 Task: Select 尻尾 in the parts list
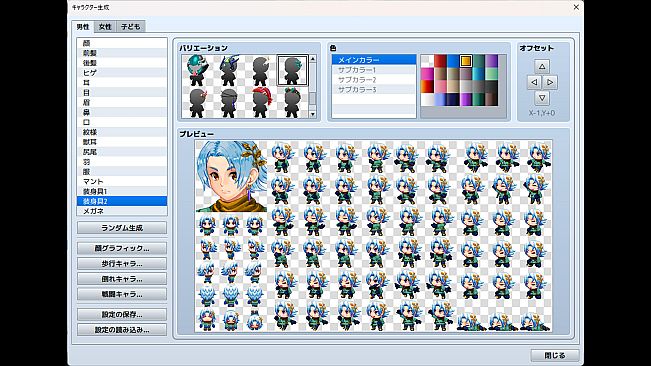[122, 152]
